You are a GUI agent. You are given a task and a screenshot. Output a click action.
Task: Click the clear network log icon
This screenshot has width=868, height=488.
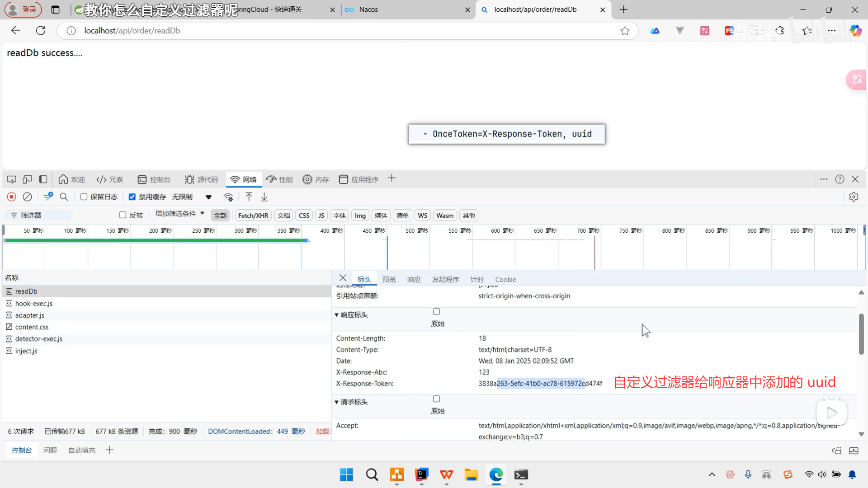coord(28,197)
